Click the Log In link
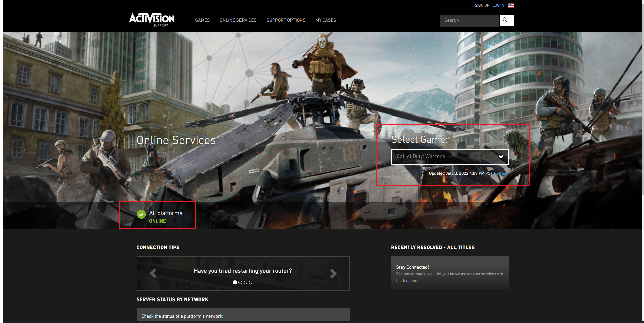644x323 pixels. point(498,5)
